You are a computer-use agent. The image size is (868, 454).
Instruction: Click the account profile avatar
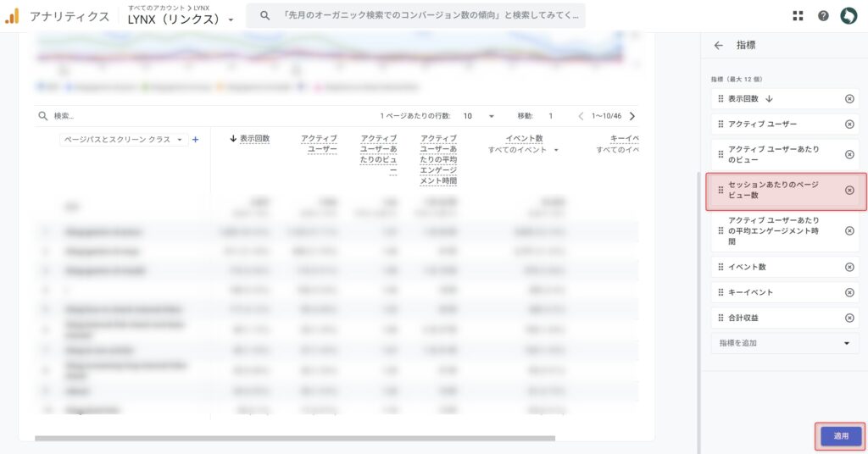pyautogui.click(x=849, y=16)
